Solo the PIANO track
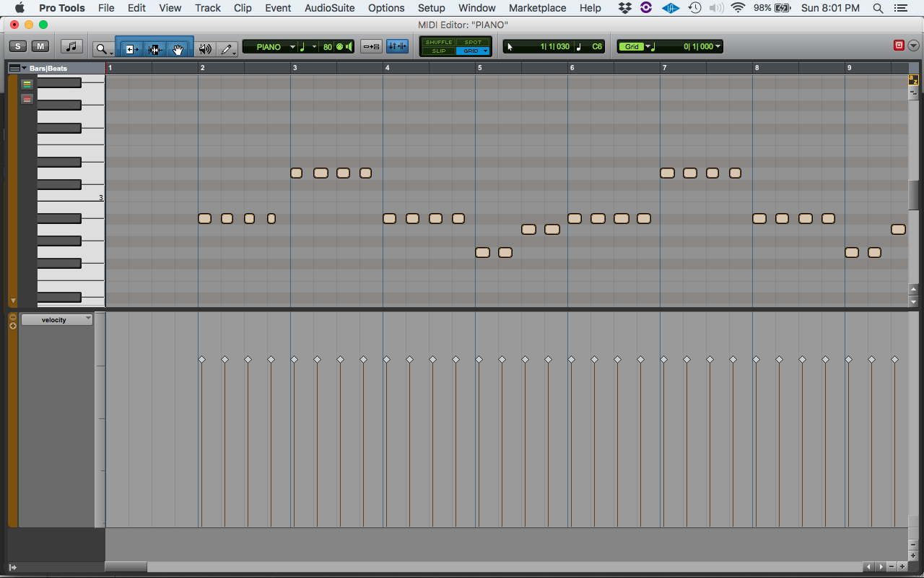The height and width of the screenshot is (578, 924). [x=17, y=46]
